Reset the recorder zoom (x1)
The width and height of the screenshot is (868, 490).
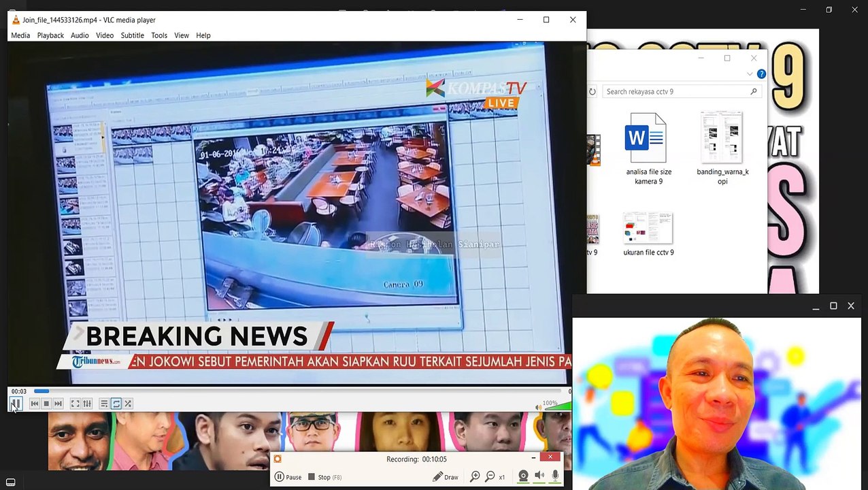point(502,477)
